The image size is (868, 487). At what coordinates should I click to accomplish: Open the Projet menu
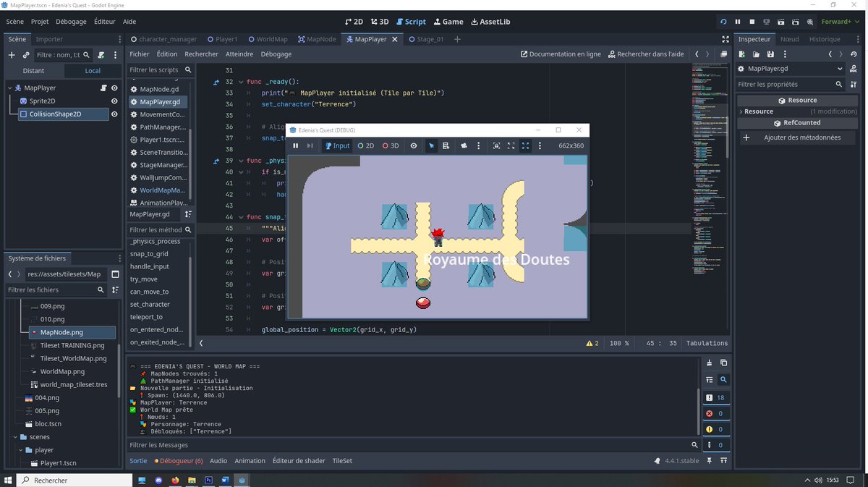click(40, 22)
